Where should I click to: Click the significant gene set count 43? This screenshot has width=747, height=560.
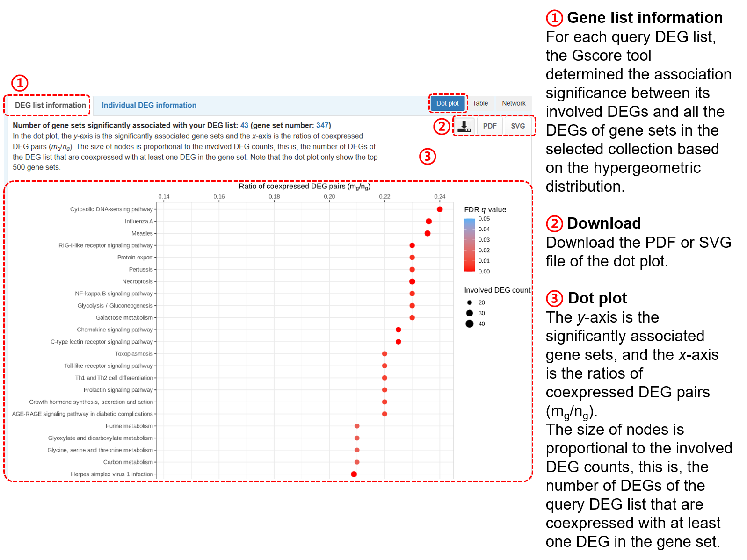tap(244, 125)
